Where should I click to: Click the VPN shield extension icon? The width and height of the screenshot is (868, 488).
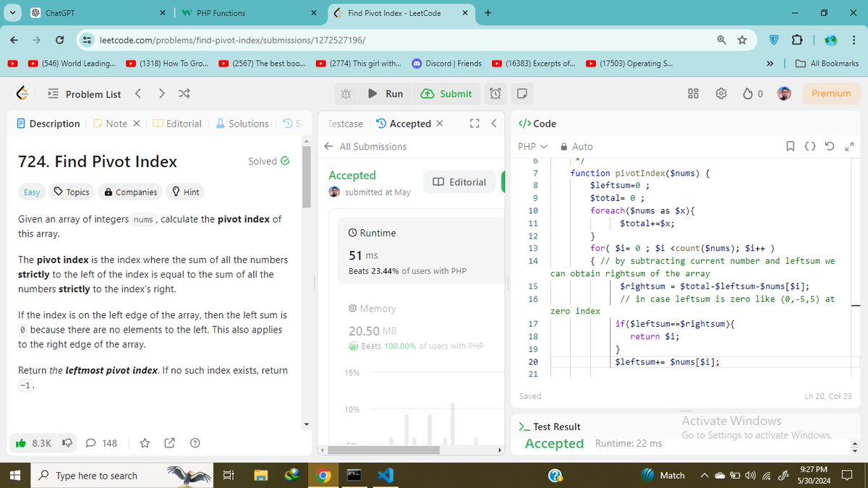coord(773,40)
